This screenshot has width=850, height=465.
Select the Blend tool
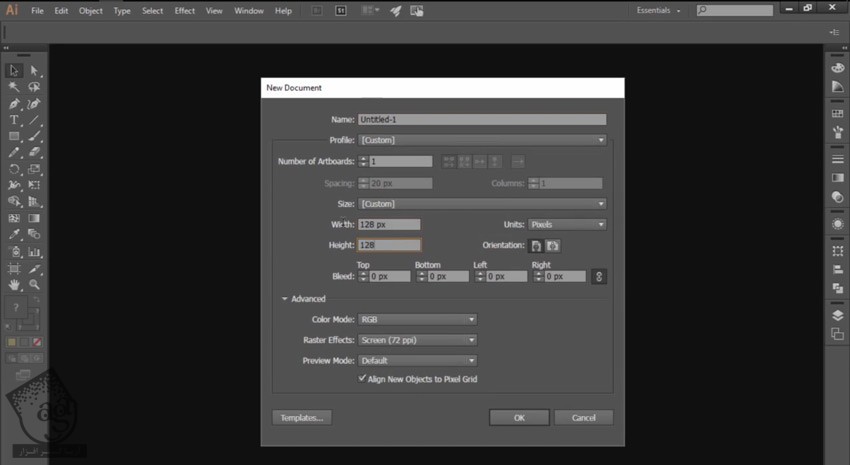[x=34, y=235]
